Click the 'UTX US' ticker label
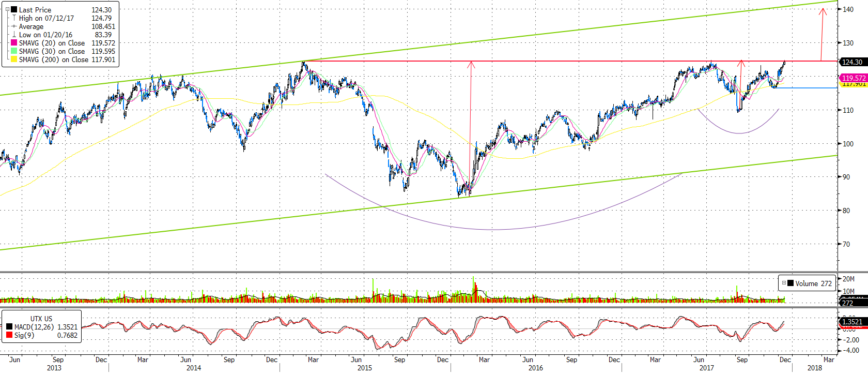The height and width of the screenshot is (374, 868). [41, 319]
